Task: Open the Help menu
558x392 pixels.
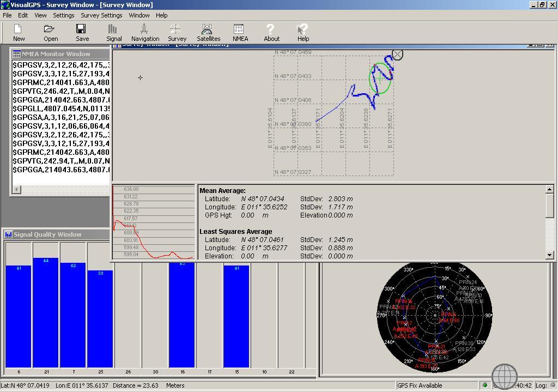Action: pos(161,15)
